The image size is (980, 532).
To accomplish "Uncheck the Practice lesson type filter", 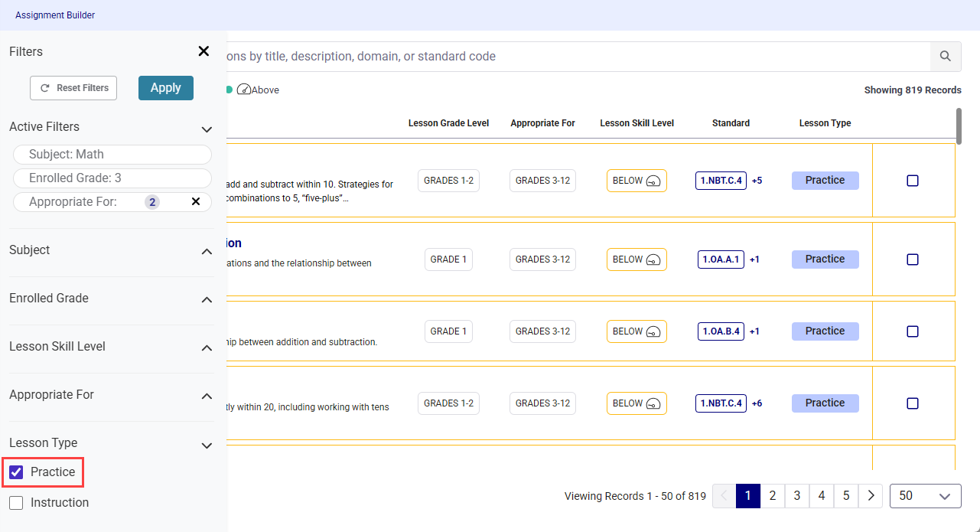I will (x=16, y=472).
